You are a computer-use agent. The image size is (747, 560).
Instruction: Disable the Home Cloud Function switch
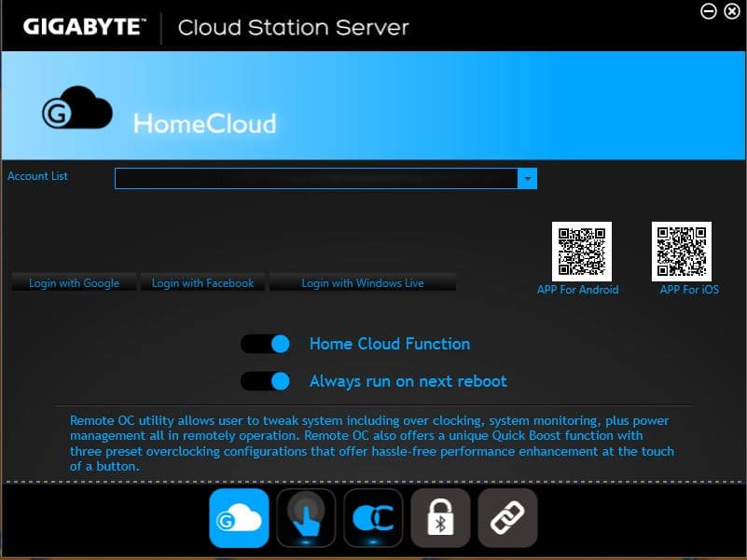tap(266, 344)
